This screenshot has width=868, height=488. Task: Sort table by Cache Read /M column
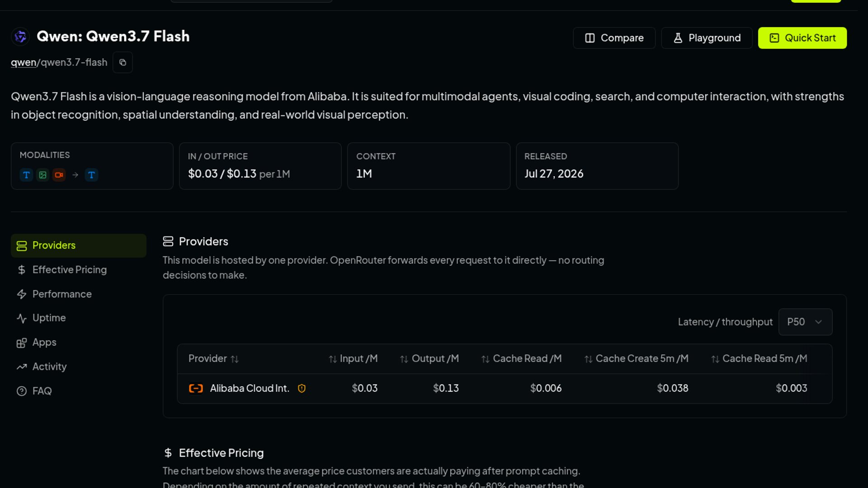522,359
